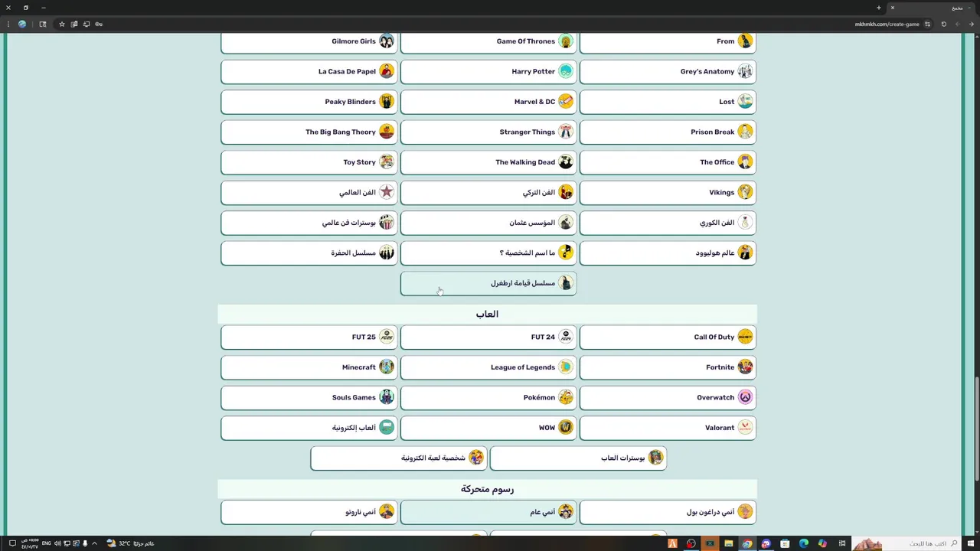The width and height of the screenshot is (980, 551).
Task: Select مسلسل الحفرة category
Action: pos(309,253)
